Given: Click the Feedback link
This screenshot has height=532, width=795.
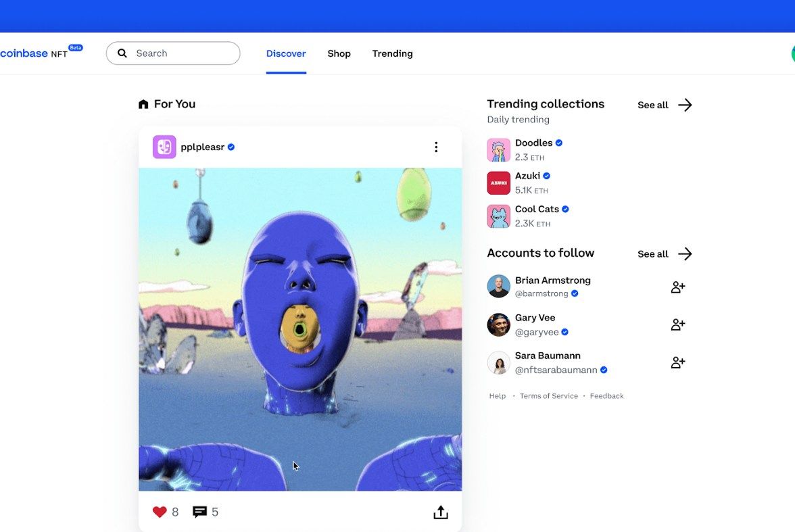Looking at the screenshot, I should tap(606, 396).
